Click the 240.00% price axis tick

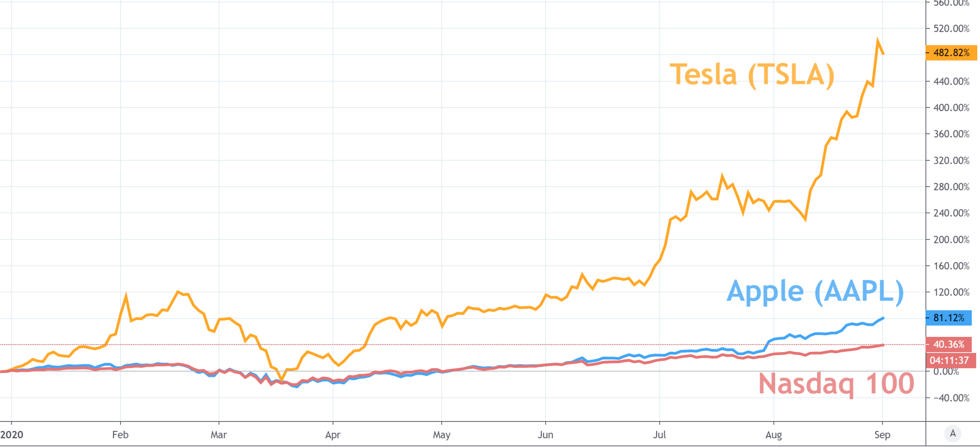coord(951,213)
